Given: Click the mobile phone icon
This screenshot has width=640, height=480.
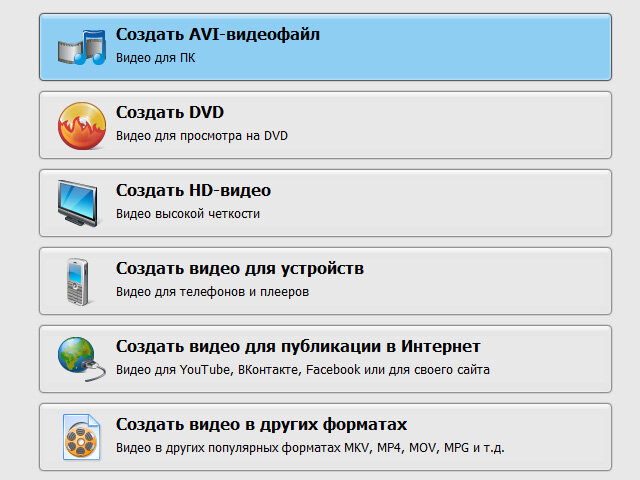Looking at the screenshot, I should 78,282.
